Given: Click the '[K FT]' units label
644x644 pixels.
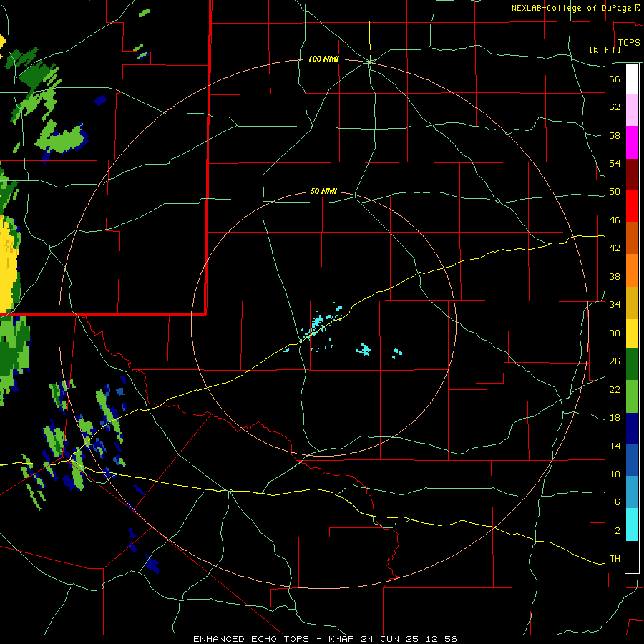Looking at the screenshot, I should coord(605,50).
